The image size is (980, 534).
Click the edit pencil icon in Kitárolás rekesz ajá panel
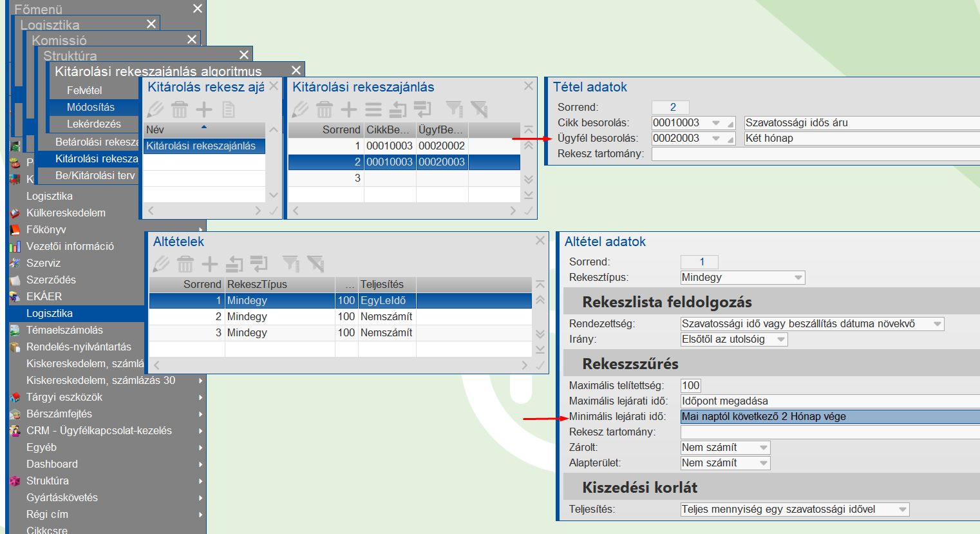click(156, 110)
